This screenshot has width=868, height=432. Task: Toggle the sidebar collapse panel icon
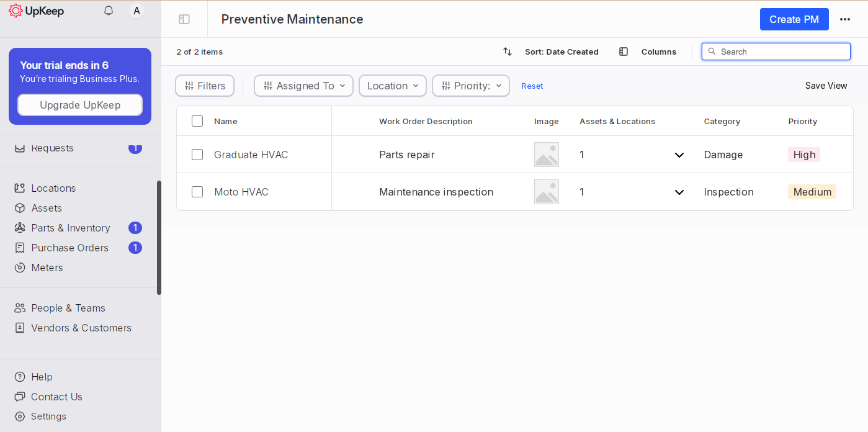(x=184, y=19)
